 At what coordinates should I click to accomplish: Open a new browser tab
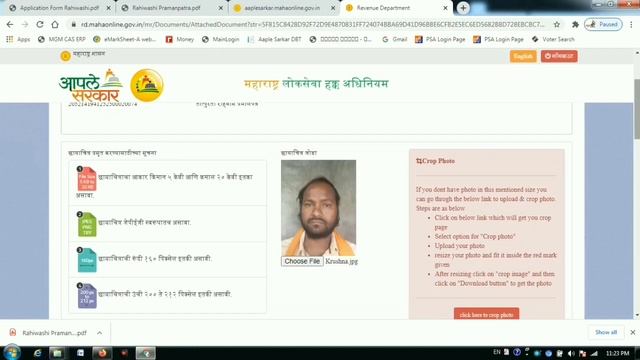[463, 8]
